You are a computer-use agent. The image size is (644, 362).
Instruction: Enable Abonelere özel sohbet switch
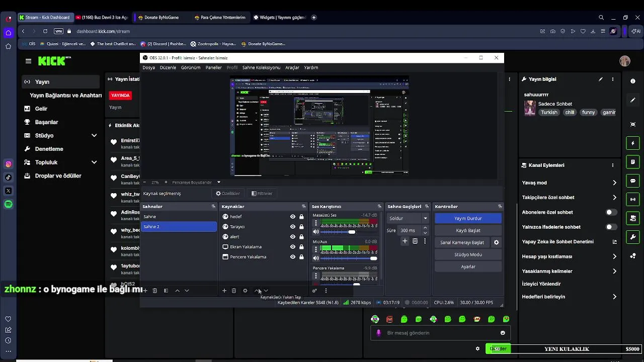pyautogui.click(x=611, y=212)
